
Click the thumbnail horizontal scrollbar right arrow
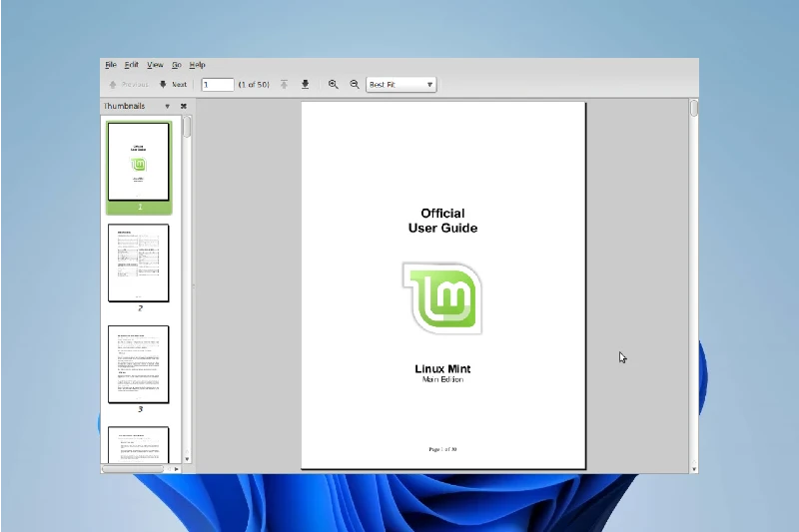pos(177,469)
